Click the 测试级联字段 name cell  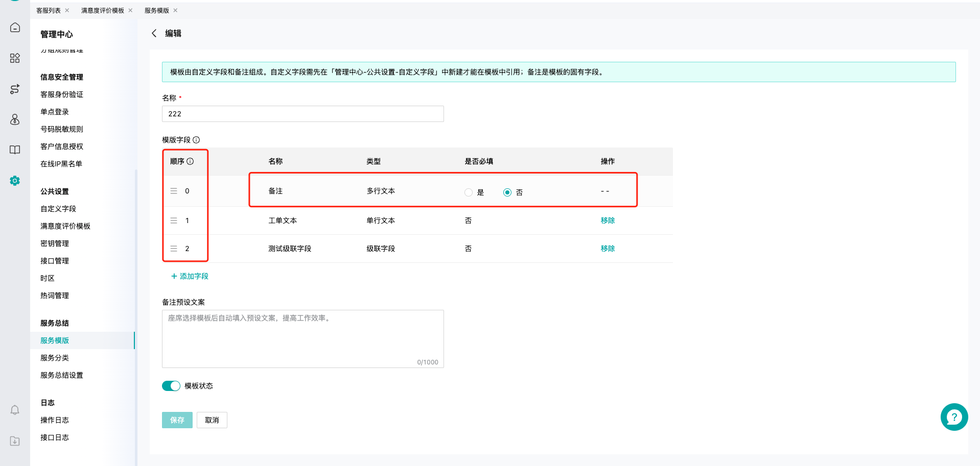click(x=290, y=249)
